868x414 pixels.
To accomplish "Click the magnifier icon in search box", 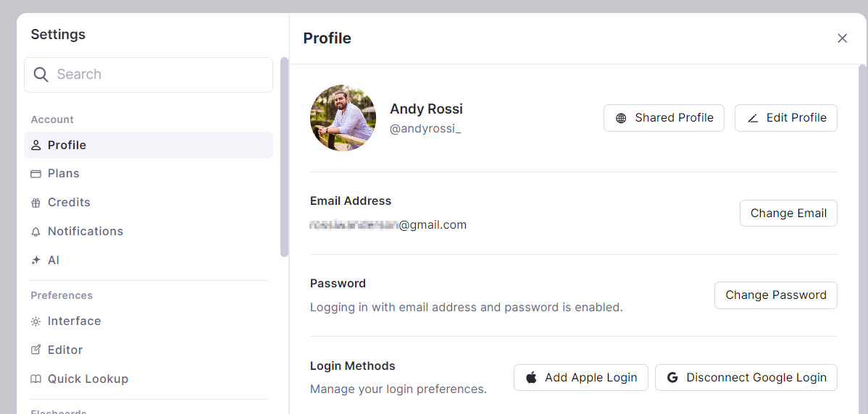I will point(41,75).
